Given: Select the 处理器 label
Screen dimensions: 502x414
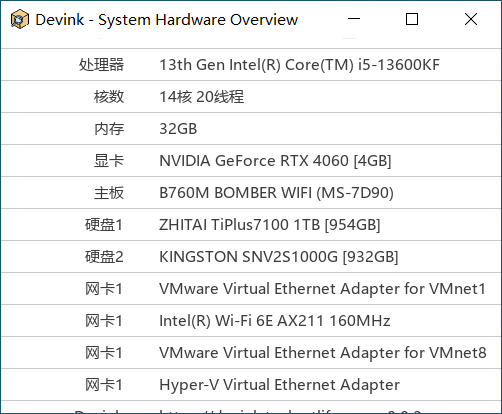Looking at the screenshot, I should pos(101,65).
